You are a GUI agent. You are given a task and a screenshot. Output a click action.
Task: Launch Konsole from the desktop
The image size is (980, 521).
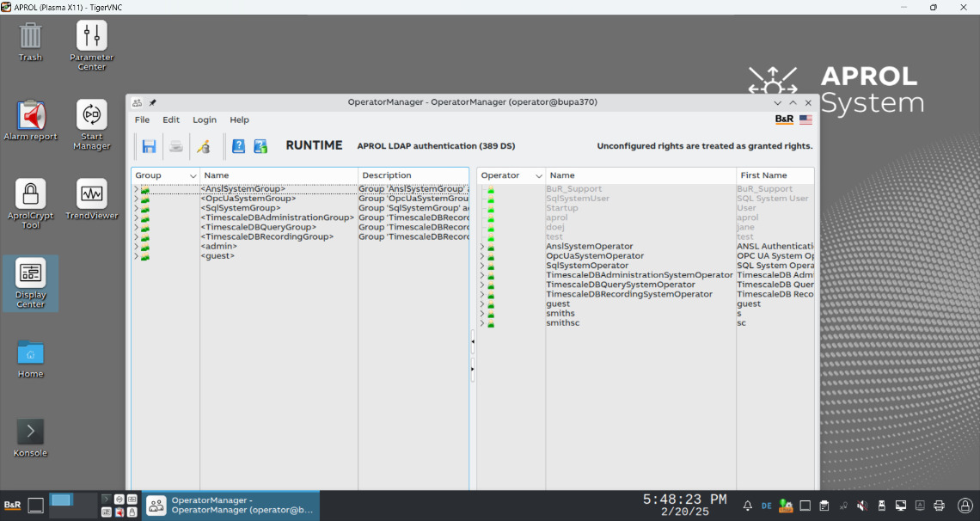click(x=31, y=432)
